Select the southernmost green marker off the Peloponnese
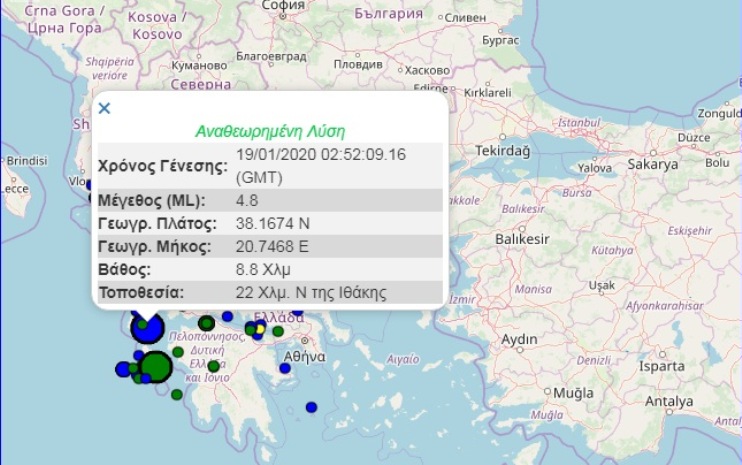742x465 pixels. pos(177,394)
